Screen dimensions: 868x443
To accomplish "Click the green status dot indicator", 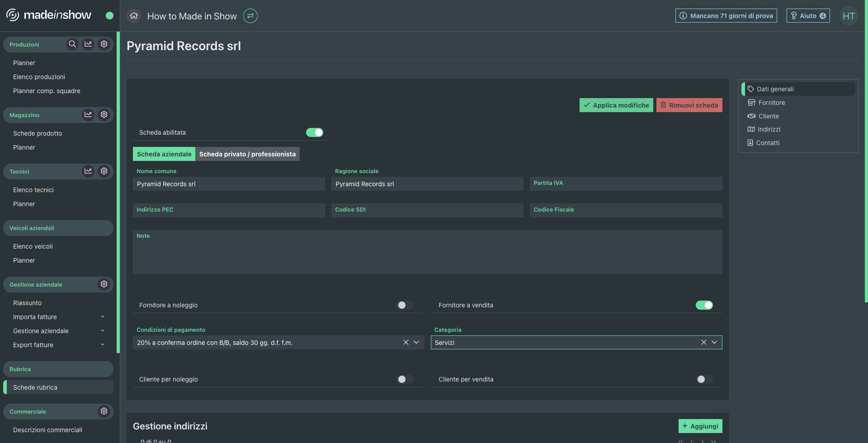I will [109, 16].
